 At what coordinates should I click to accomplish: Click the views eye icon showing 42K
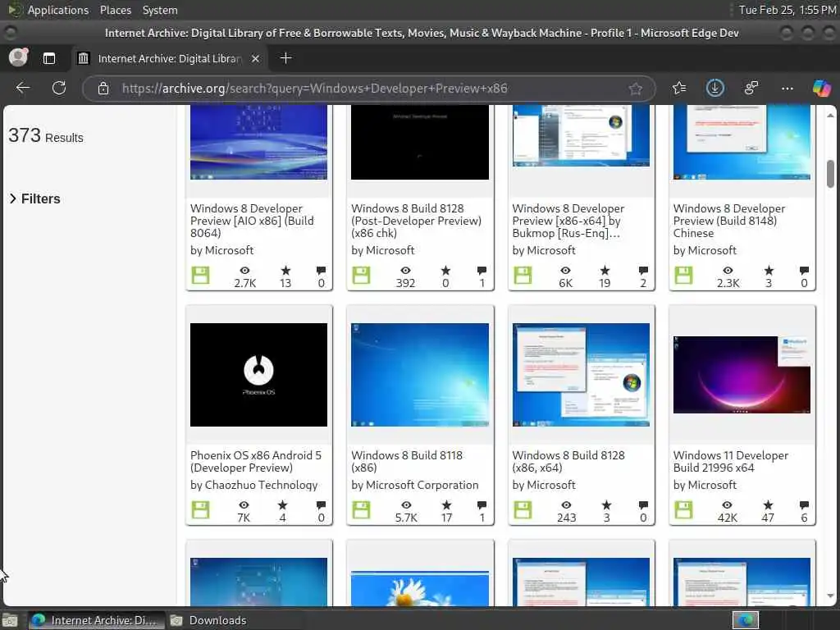coord(727,505)
